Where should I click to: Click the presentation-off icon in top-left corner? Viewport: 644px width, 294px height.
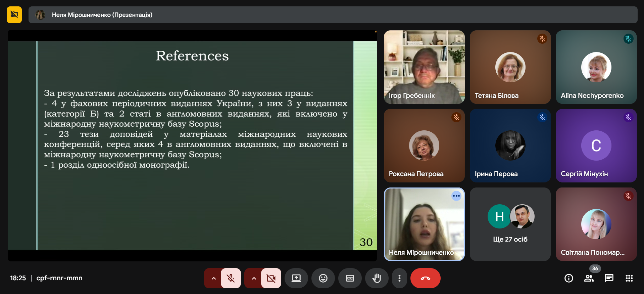click(x=14, y=15)
